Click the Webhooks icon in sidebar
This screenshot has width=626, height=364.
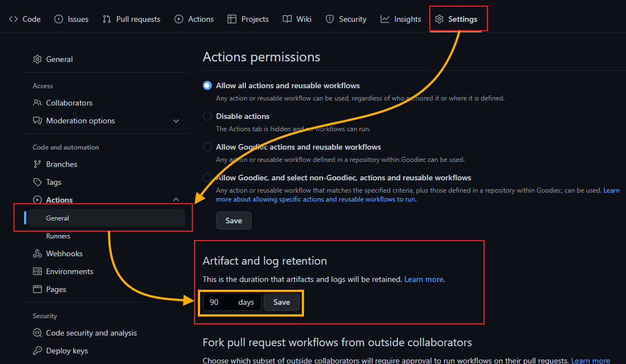pos(37,253)
